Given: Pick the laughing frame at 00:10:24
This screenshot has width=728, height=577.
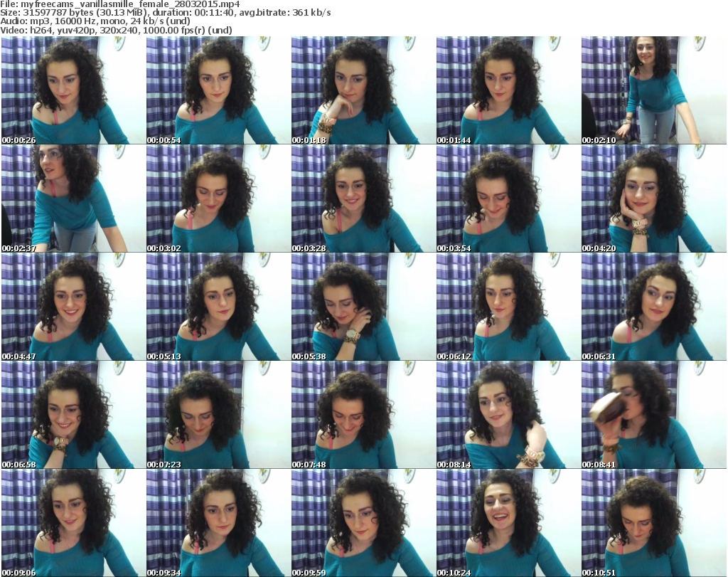Looking at the screenshot, I should pos(508,523).
